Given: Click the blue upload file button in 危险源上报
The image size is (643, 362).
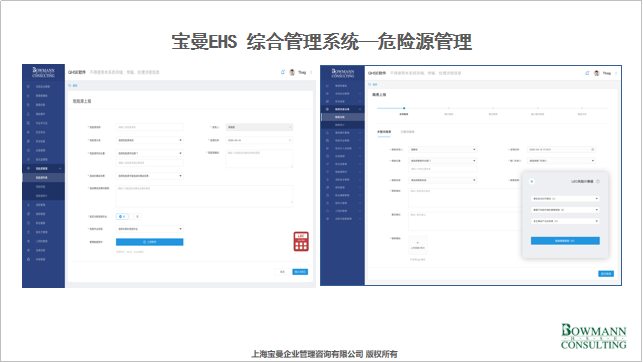Looking at the screenshot, I should click(x=149, y=242).
